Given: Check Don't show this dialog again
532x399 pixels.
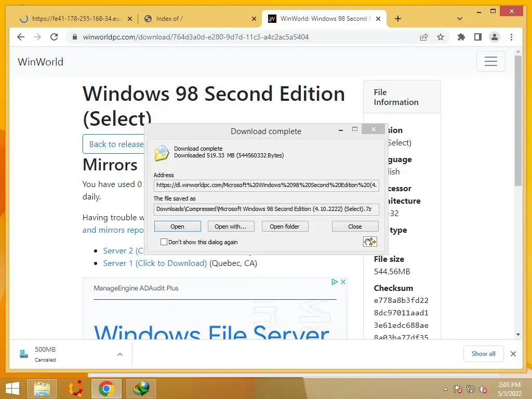Looking at the screenshot, I should click(x=164, y=242).
